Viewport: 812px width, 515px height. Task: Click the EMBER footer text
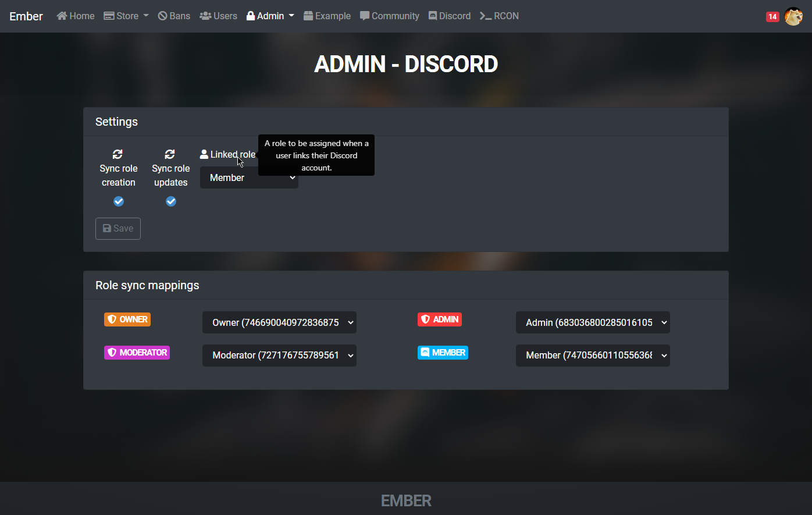406,500
